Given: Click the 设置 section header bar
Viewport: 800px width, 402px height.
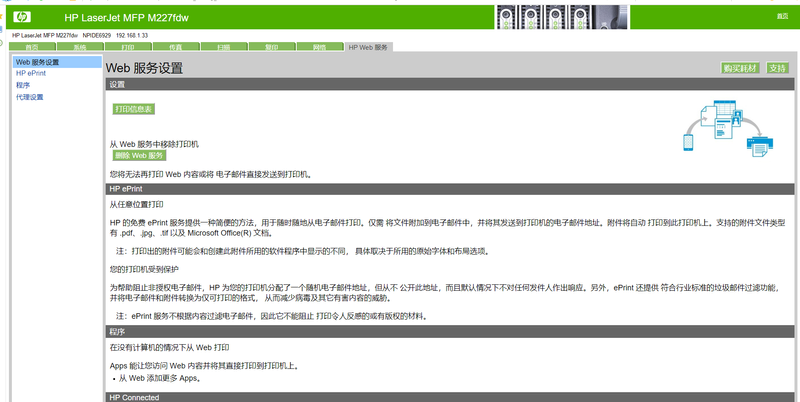Looking at the screenshot, I should (450, 84).
